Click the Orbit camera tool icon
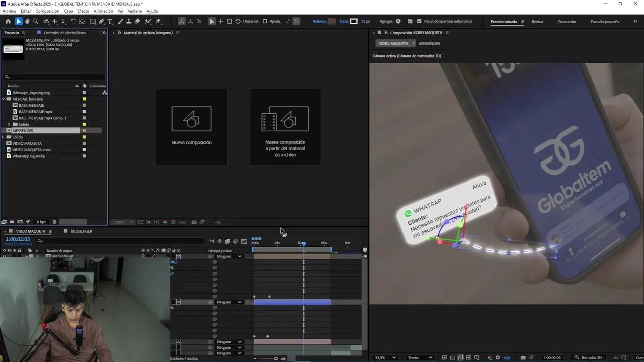Screen dimensions: 644x362 tap(46, 21)
